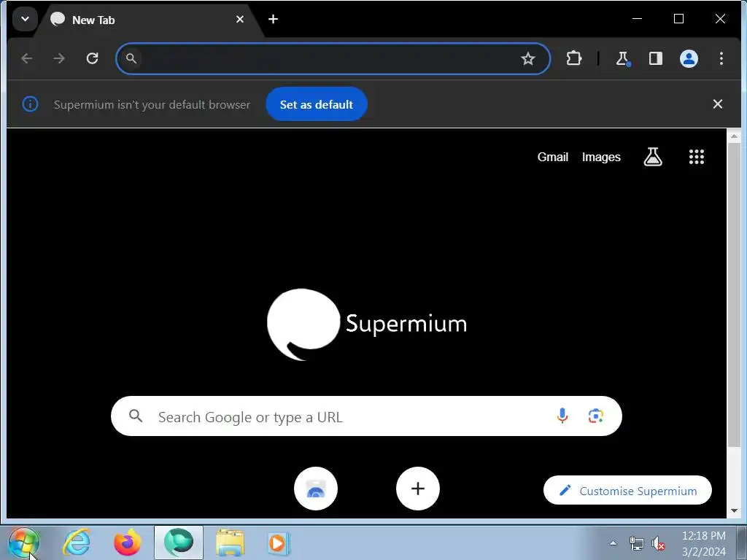This screenshot has width=747, height=560.
Task: Click the page scrollbar thumb
Action: pos(734,295)
